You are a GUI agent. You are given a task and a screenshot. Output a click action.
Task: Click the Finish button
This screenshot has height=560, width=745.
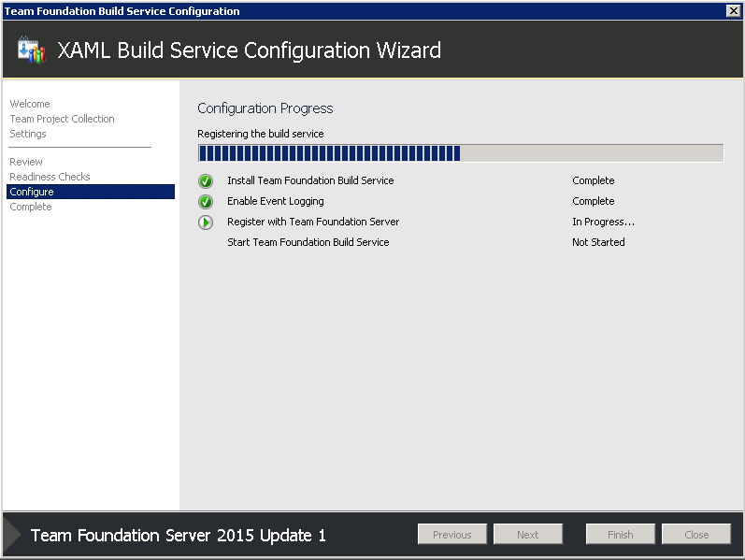pos(620,535)
